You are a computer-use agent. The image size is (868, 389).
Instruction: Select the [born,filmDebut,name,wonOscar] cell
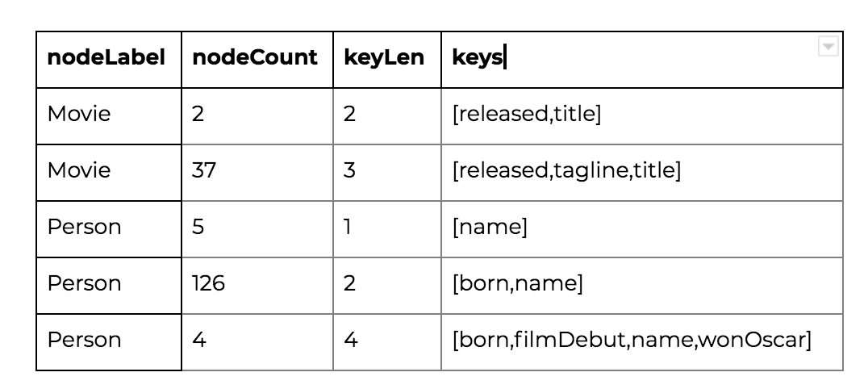click(642, 342)
